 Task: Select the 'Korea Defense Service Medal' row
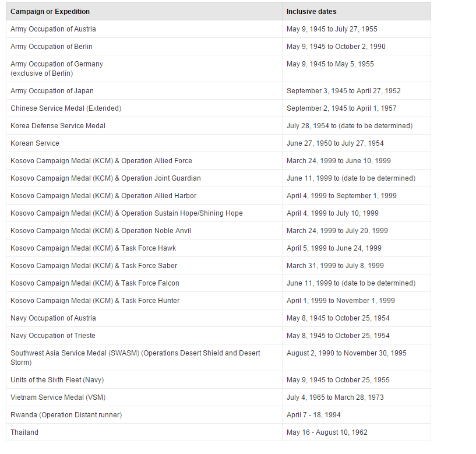pos(58,126)
